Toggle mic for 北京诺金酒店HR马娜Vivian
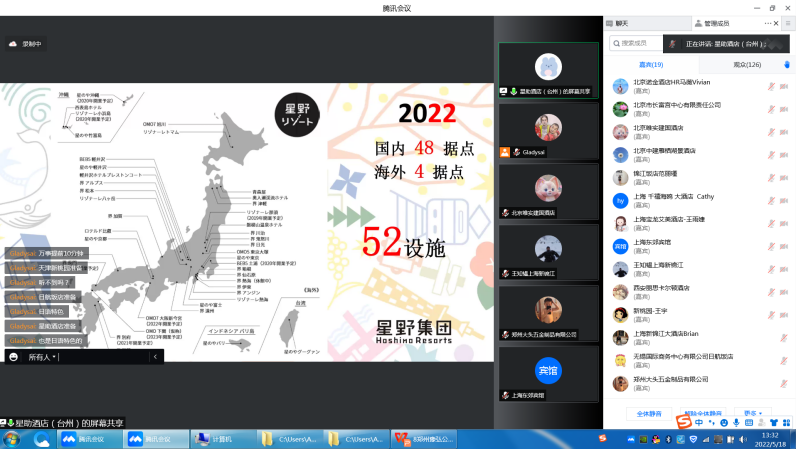796x449 pixels. pos(771,86)
